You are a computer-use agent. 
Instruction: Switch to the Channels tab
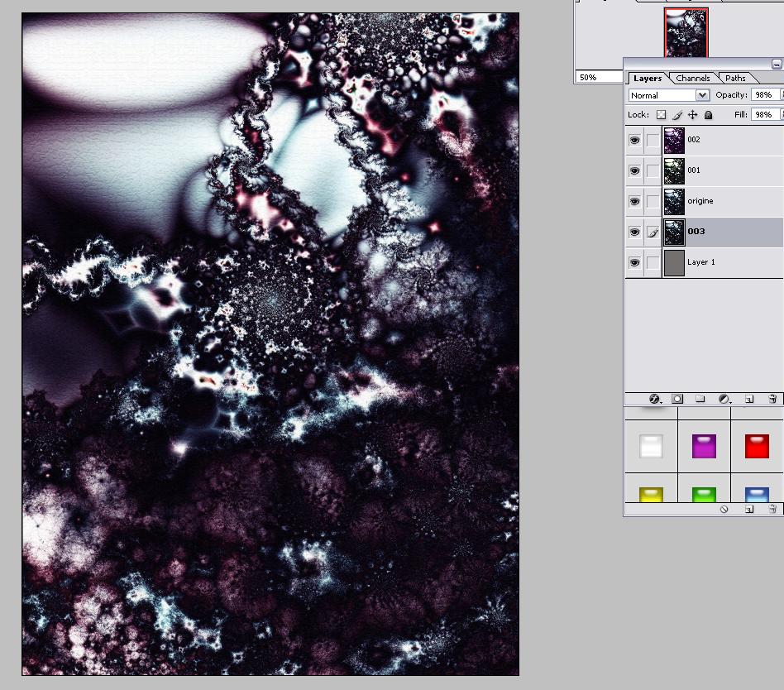pyautogui.click(x=692, y=79)
